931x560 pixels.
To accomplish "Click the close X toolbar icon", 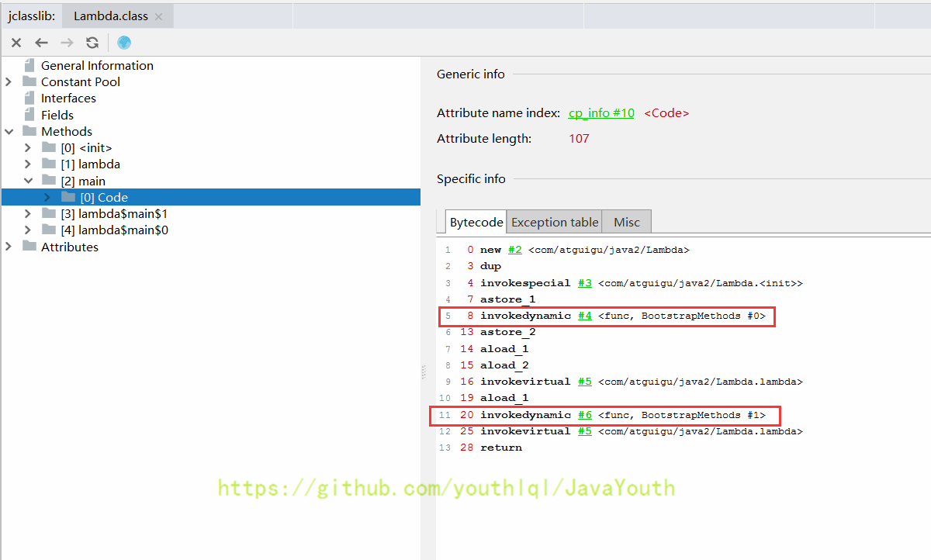I will click(x=16, y=43).
